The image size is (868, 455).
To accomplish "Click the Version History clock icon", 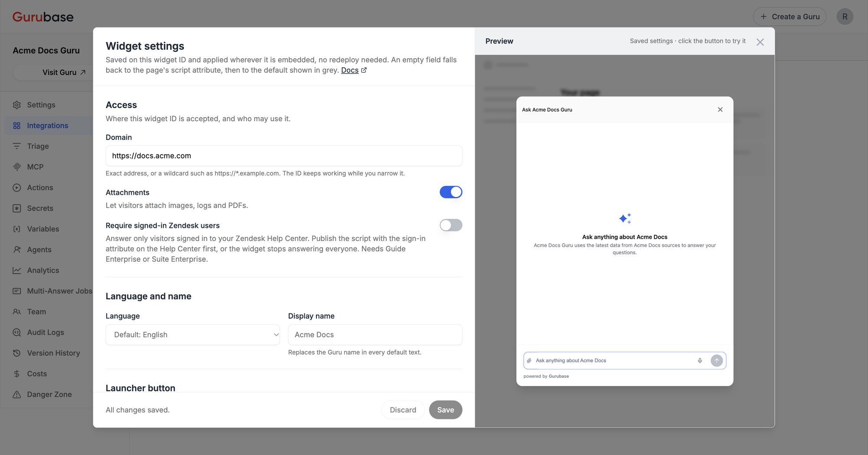I will (17, 353).
